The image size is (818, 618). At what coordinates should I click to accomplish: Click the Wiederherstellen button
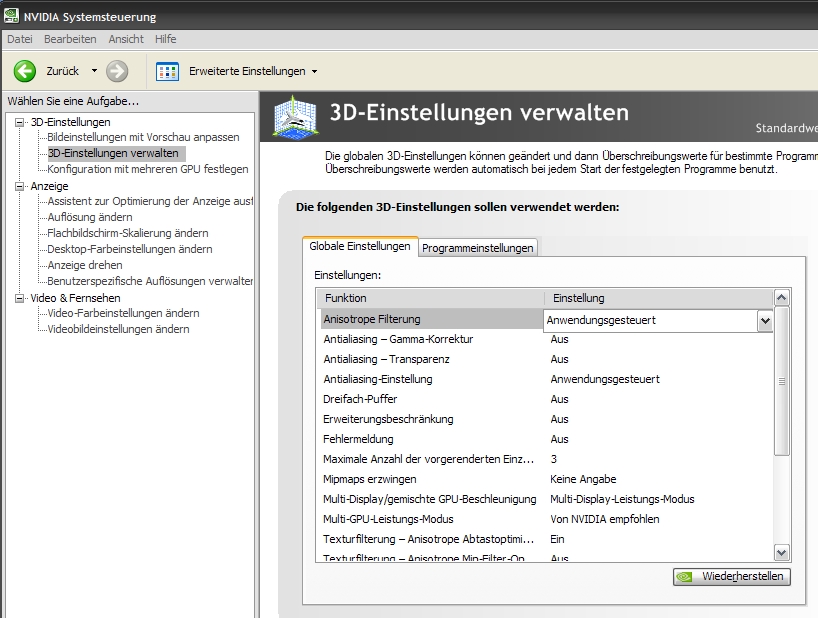pos(731,576)
